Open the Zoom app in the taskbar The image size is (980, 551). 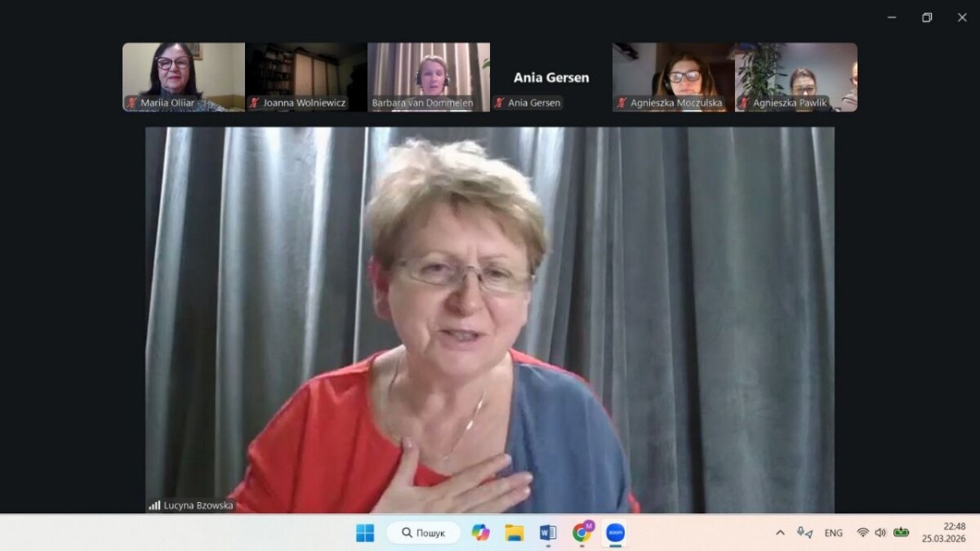(615, 533)
